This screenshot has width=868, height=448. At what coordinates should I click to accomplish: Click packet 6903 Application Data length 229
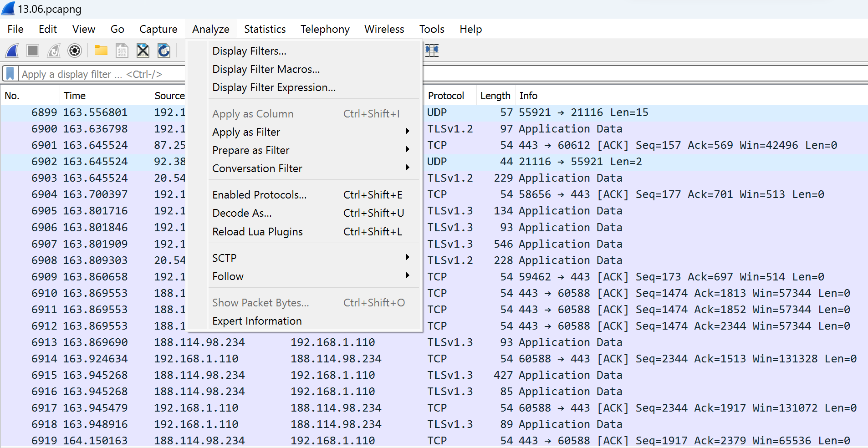503,178
